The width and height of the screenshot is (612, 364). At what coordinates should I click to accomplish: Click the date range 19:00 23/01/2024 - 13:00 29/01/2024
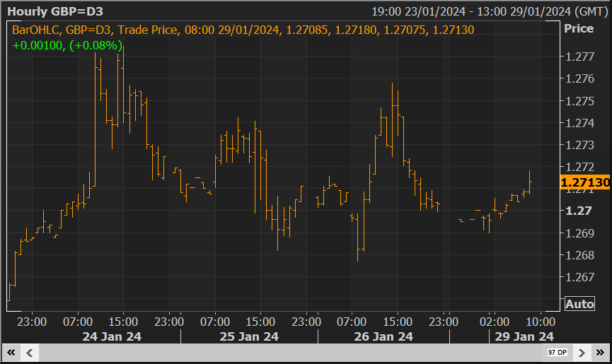(490, 11)
